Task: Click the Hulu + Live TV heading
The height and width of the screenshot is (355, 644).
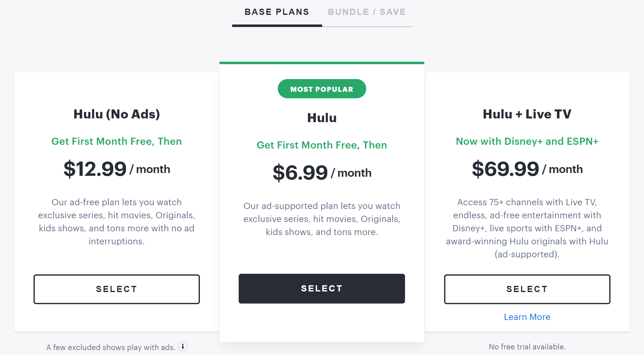Action: 527,114
